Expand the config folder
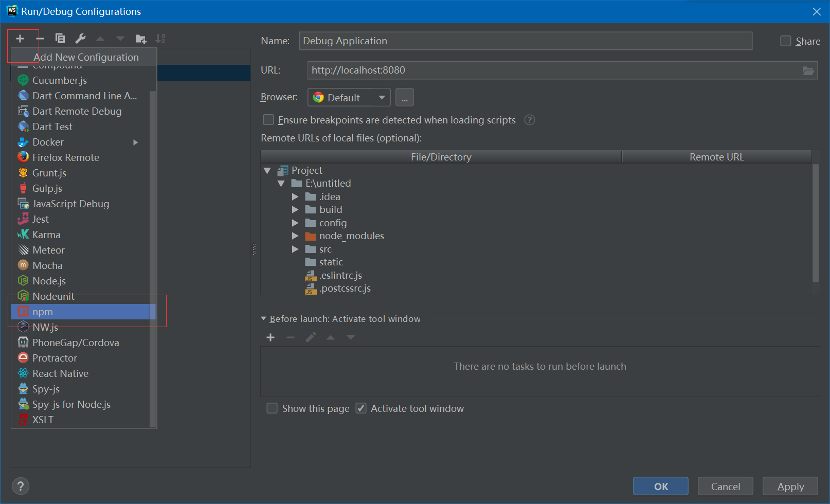 pos(295,223)
